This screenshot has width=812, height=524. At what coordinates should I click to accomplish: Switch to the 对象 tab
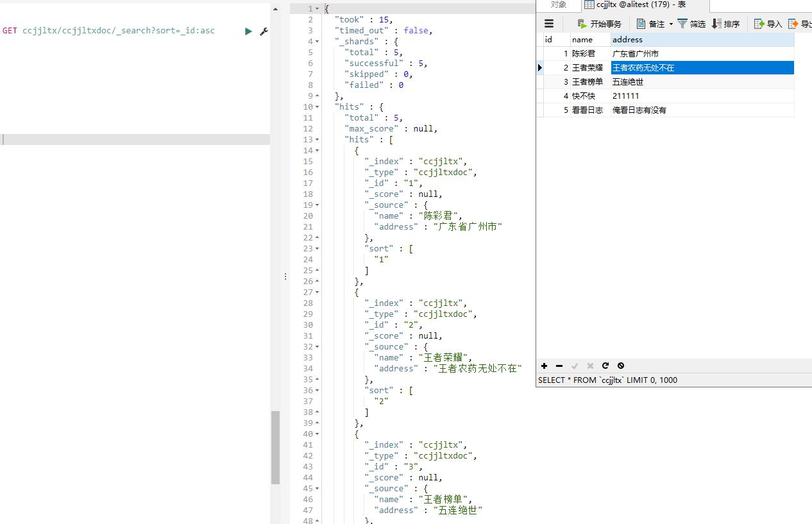559,4
